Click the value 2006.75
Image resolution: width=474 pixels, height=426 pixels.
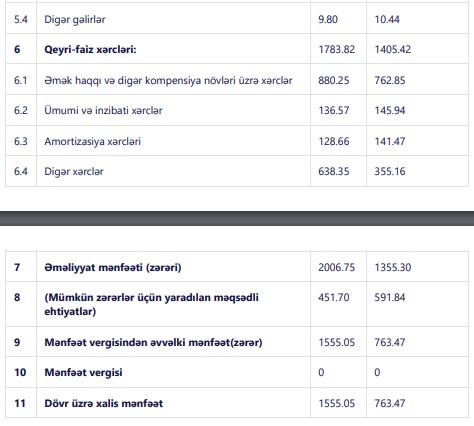(337, 267)
